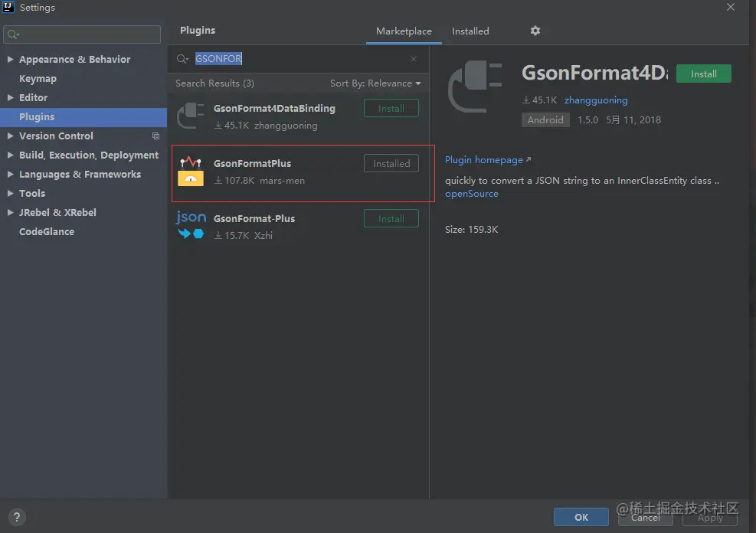Click the GsonFormatPlus plugin icon
756x533 pixels.
(191, 171)
